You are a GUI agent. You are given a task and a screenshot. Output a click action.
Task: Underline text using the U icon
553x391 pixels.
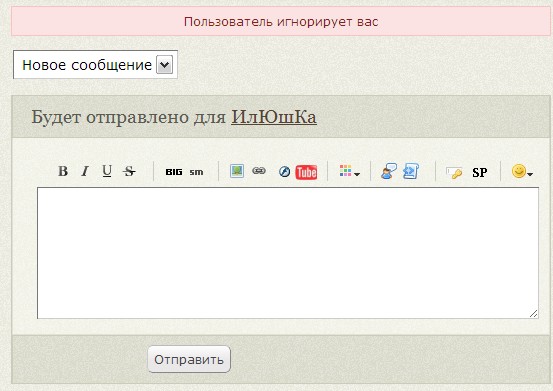[107, 171]
